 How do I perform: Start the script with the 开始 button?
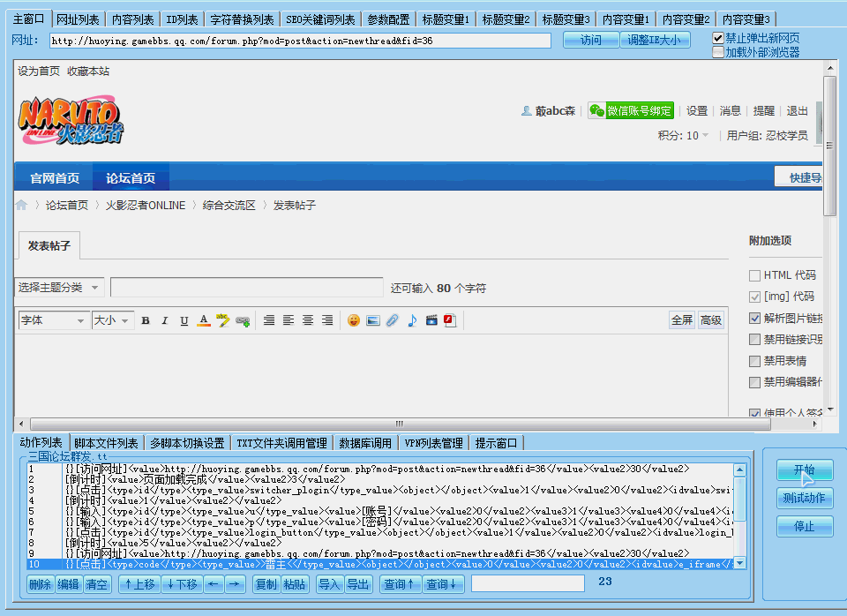click(805, 470)
